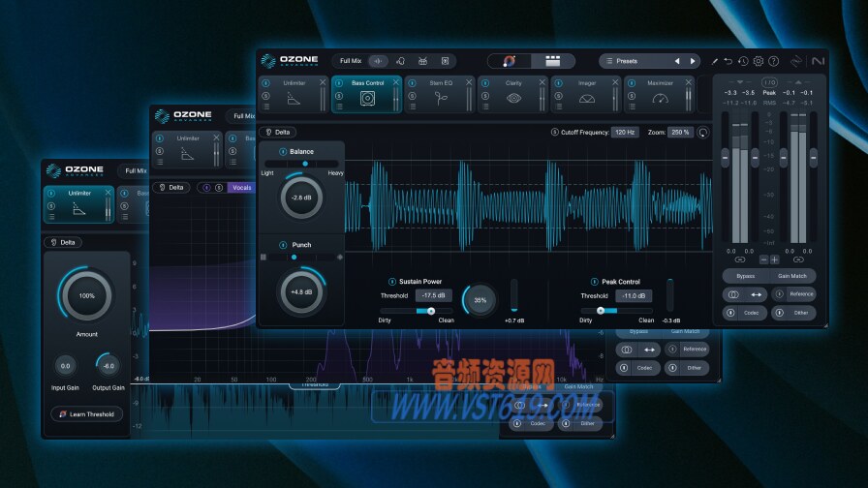Click the waveform scroll reset circular icon

pos(703,133)
